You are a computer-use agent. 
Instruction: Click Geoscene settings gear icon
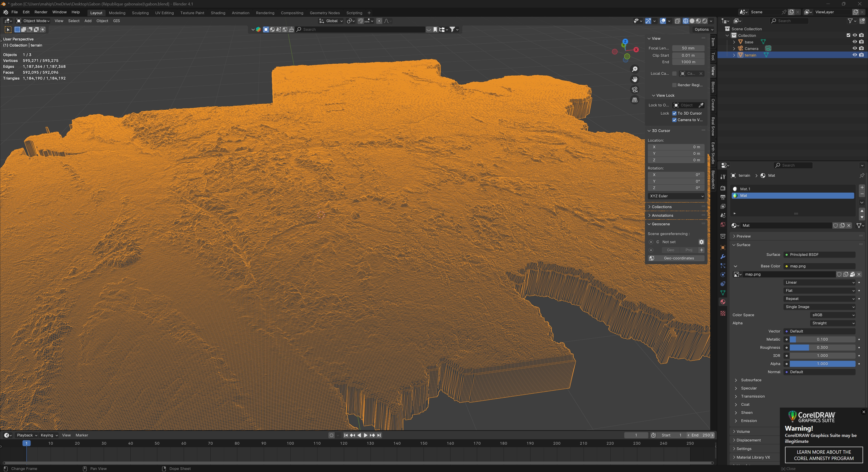(x=701, y=242)
